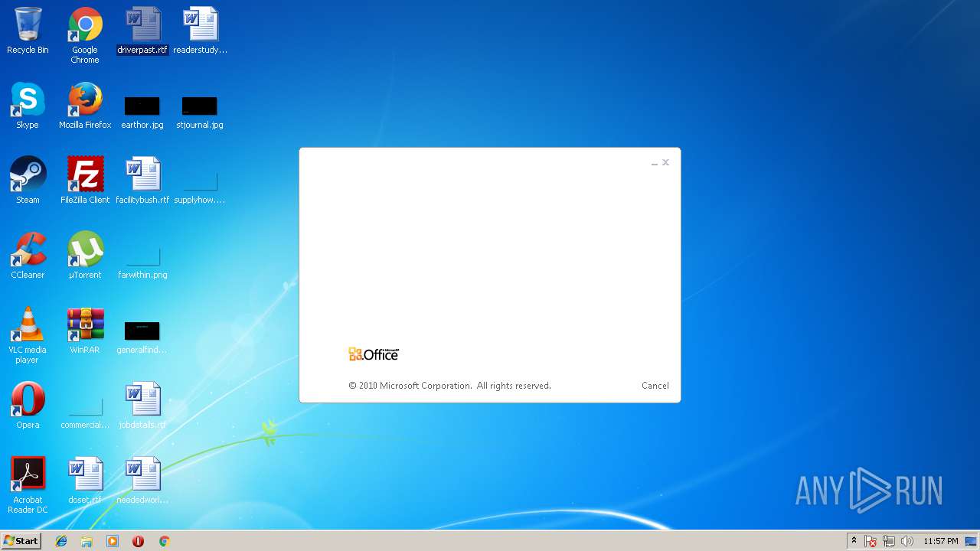Select earthor.jpg image file
The width and height of the screenshot is (980, 551).
142,112
